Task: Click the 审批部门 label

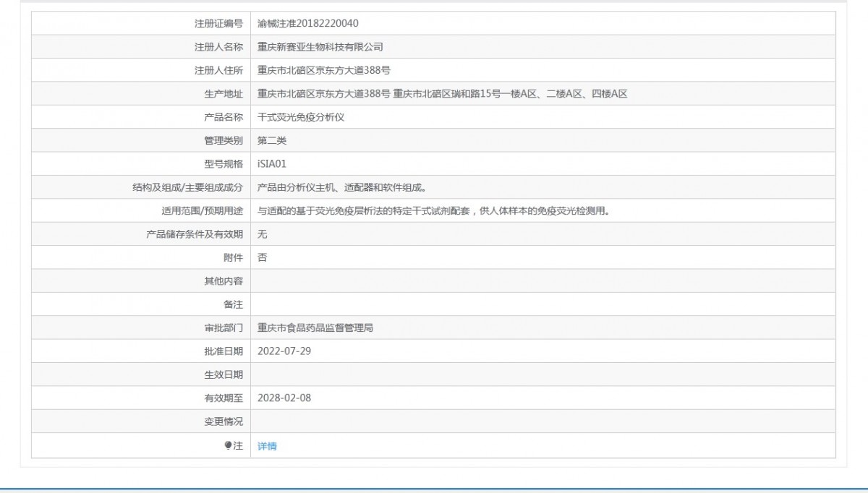Action: 224,327
